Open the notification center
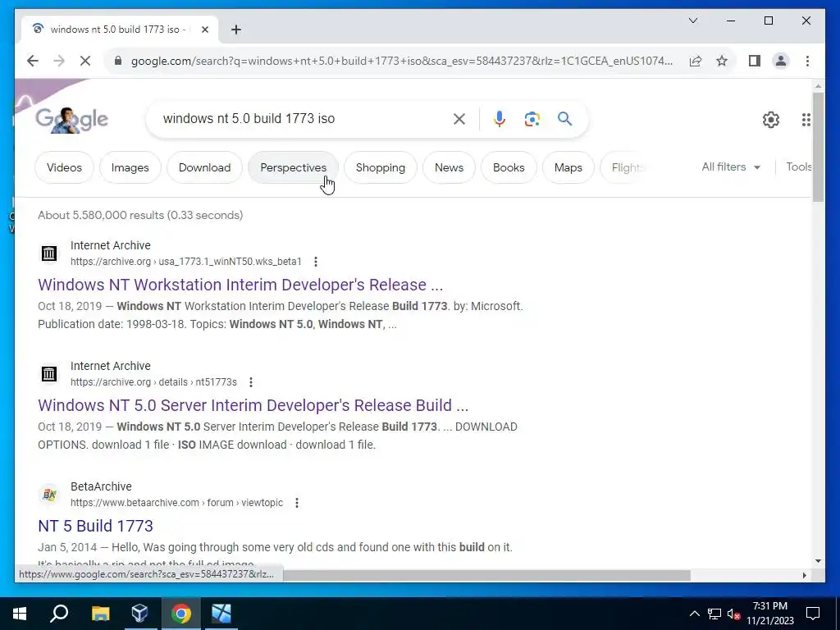This screenshot has height=630, width=840. [813, 614]
